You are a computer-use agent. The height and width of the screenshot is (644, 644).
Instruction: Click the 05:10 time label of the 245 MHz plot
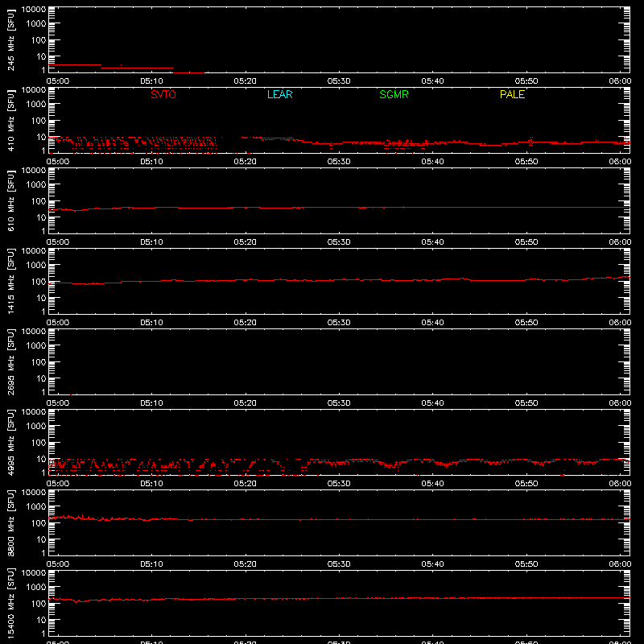coord(151,81)
